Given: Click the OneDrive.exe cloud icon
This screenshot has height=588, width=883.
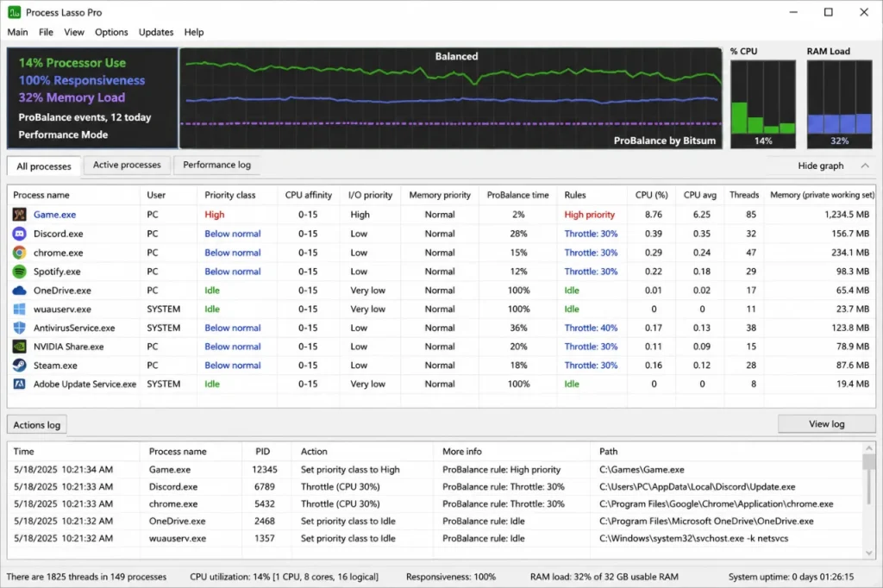Looking at the screenshot, I should click(x=19, y=291).
